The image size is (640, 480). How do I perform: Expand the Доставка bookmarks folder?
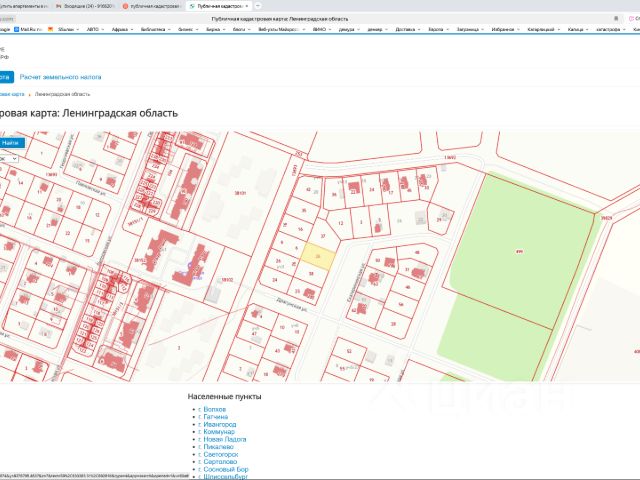[x=406, y=29]
